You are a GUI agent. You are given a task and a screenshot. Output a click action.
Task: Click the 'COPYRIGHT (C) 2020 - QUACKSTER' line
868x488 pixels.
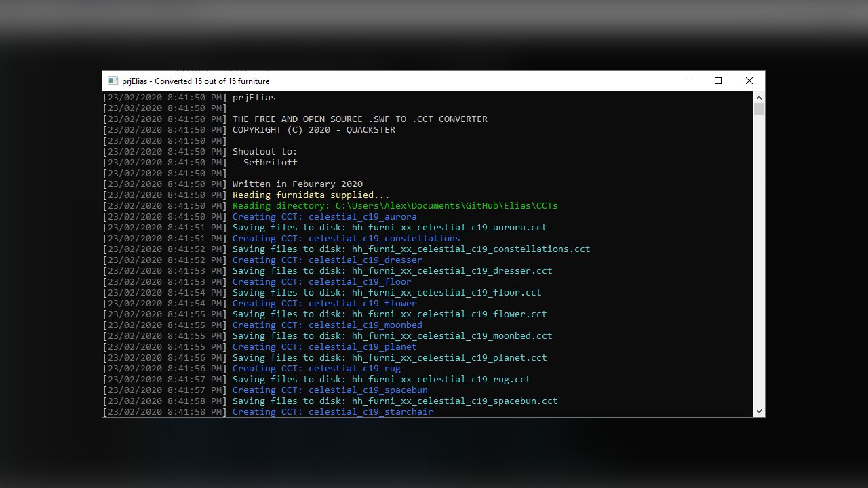click(x=314, y=129)
